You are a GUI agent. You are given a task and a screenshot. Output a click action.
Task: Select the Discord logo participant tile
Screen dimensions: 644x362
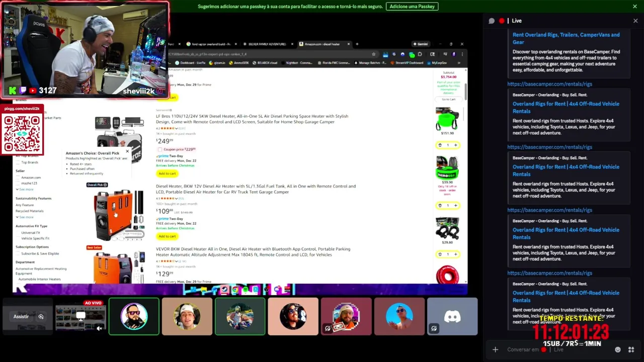click(452, 316)
